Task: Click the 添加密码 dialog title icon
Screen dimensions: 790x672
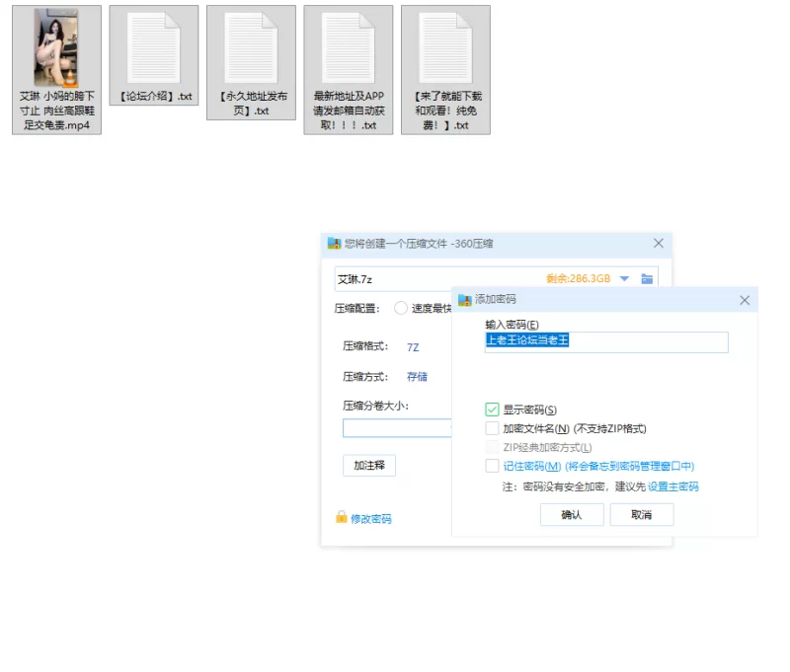Action: tap(464, 300)
